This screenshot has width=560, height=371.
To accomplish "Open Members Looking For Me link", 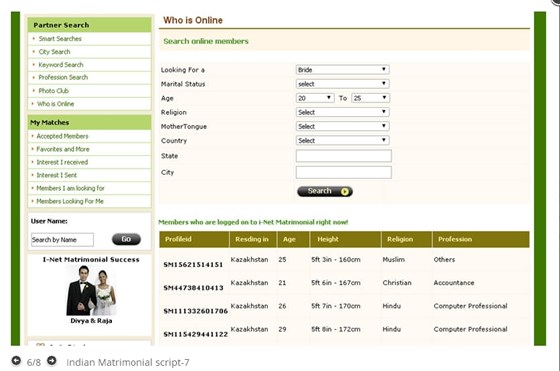I will tap(70, 201).
